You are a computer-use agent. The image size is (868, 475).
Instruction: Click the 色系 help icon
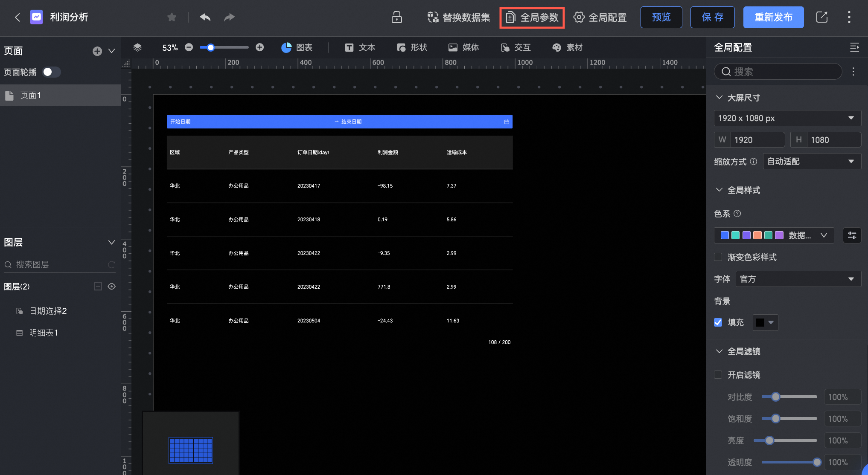(x=737, y=214)
